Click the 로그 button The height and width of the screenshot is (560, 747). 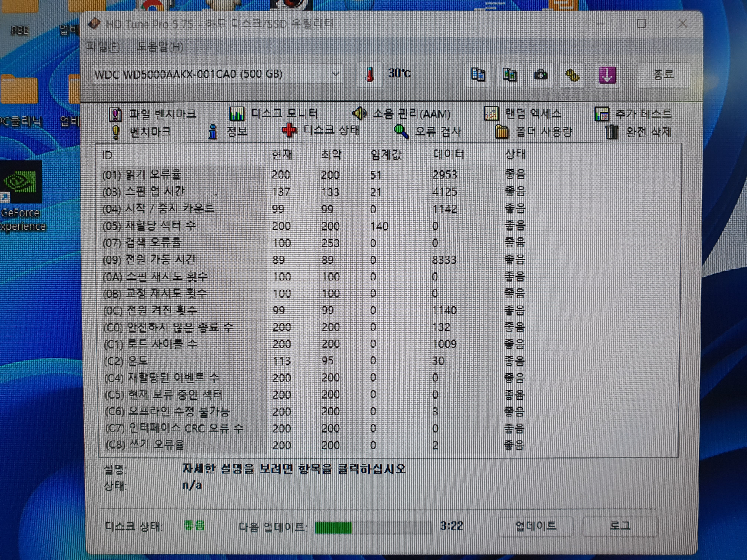(620, 526)
